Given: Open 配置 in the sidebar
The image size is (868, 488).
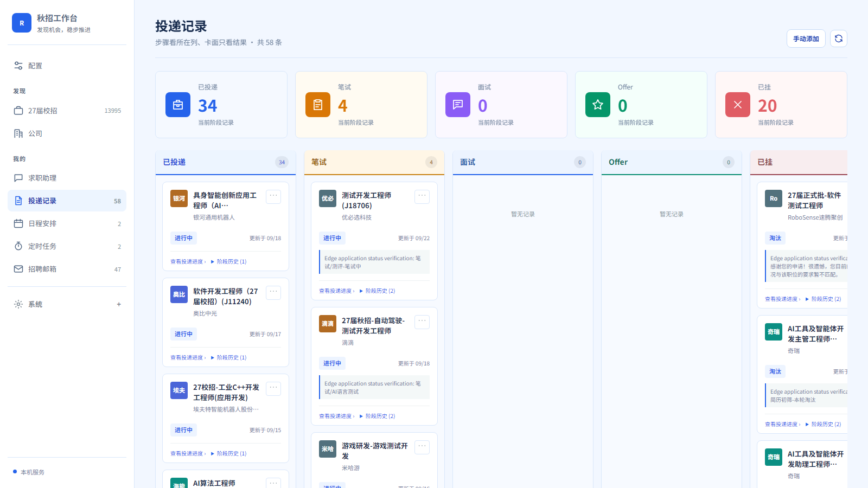Looking at the screenshot, I should click(67, 66).
